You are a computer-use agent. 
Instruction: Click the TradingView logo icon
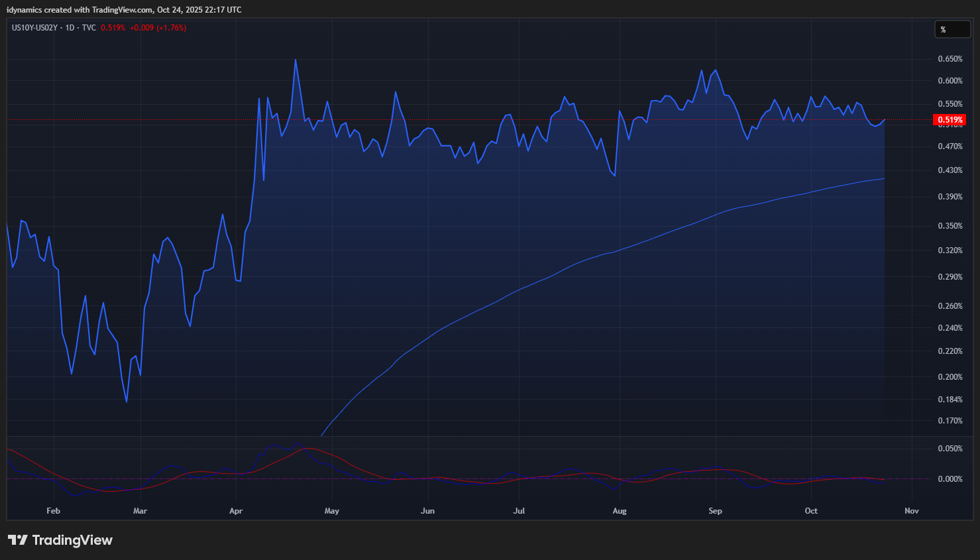click(x=17, y=540)
